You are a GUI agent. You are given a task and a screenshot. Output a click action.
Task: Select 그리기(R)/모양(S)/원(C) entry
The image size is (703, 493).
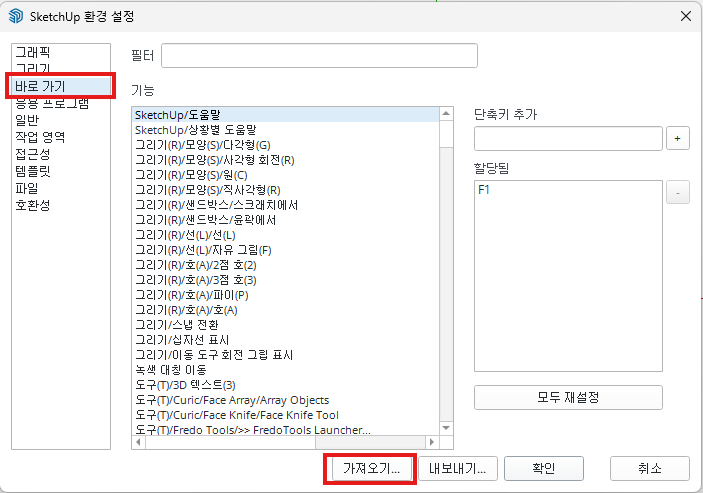click(x=286, y=175)
